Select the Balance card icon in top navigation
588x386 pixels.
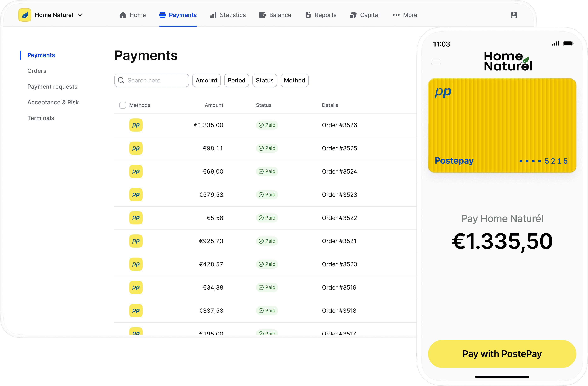[x=262, y=15]
